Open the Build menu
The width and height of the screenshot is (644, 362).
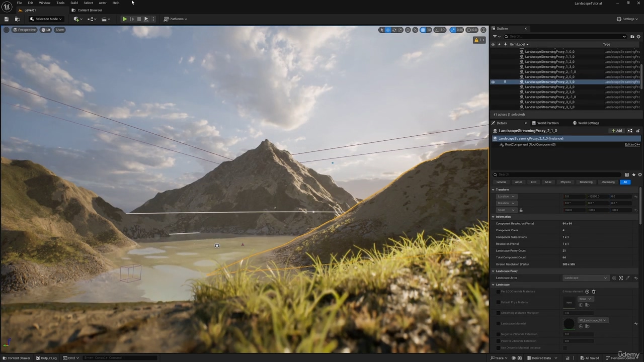74,3
